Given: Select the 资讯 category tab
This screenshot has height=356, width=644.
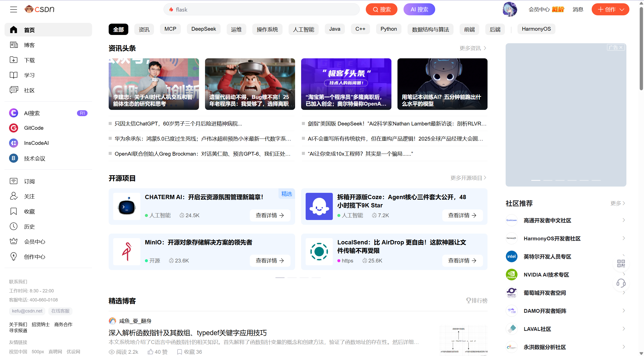Looking at the screenshot, I should (144, 29).
